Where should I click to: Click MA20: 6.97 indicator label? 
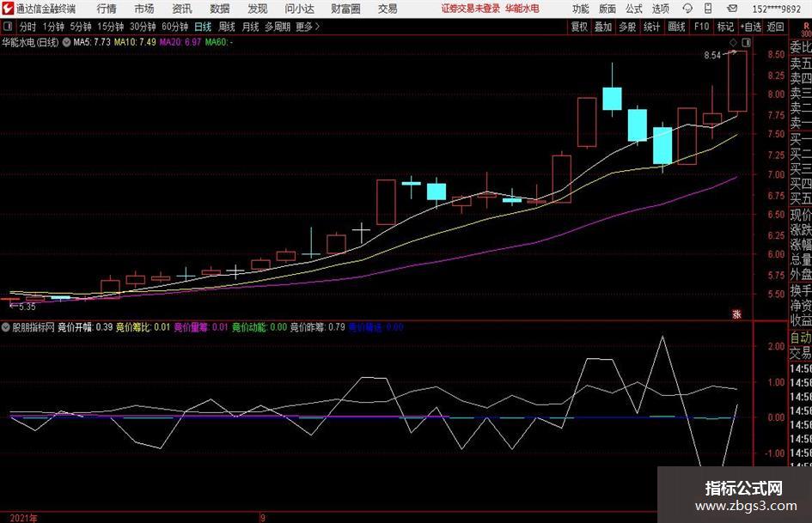pyautogui.click(x=180, y=42)
